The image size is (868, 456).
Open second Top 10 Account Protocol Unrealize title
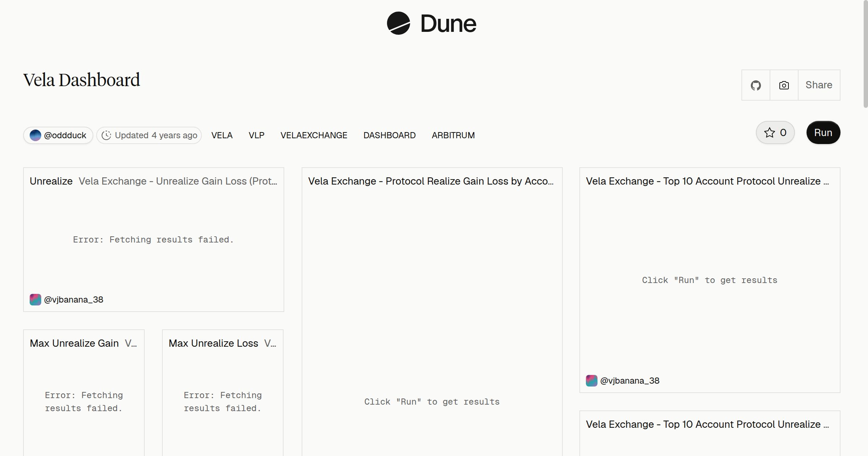(707, 424)
